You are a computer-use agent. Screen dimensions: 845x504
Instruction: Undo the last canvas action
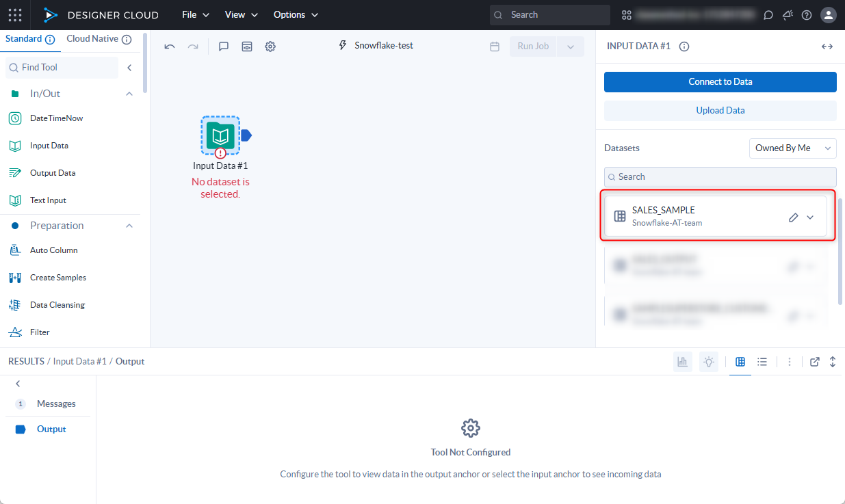[170, 47]
